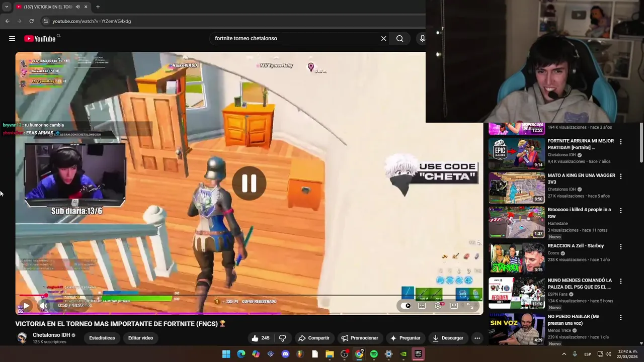Click the Flamedane channel name

tap(557, 224)
